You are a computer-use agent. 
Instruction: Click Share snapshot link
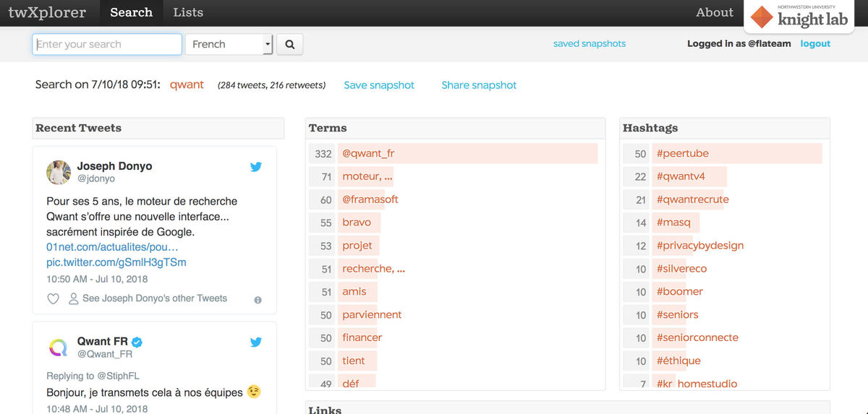[479, 85]
